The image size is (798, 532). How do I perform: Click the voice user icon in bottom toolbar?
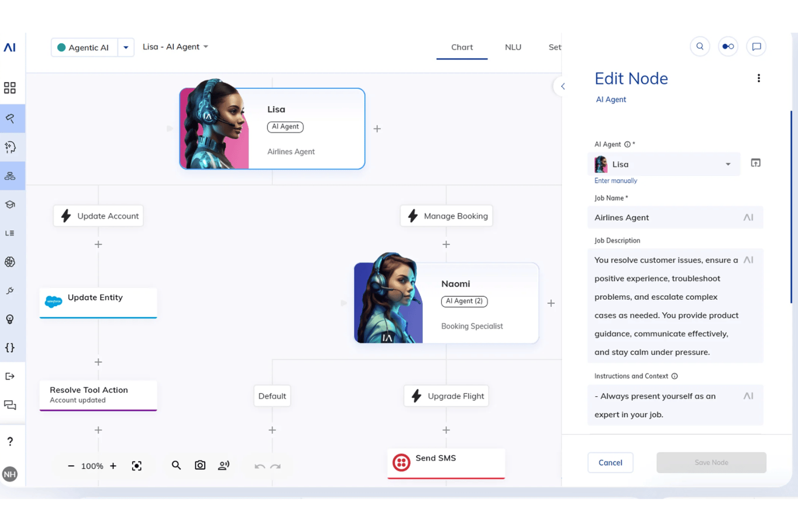pos(224,465)
